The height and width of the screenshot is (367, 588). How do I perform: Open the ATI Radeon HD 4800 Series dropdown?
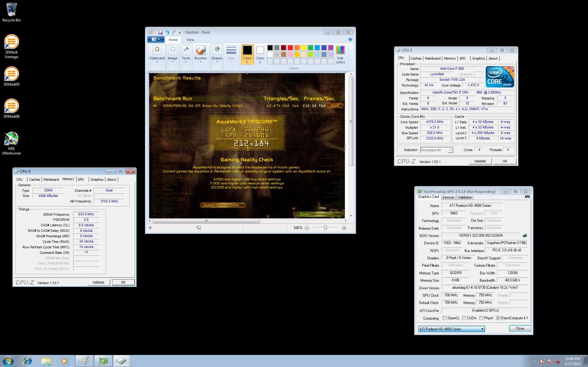451,329
